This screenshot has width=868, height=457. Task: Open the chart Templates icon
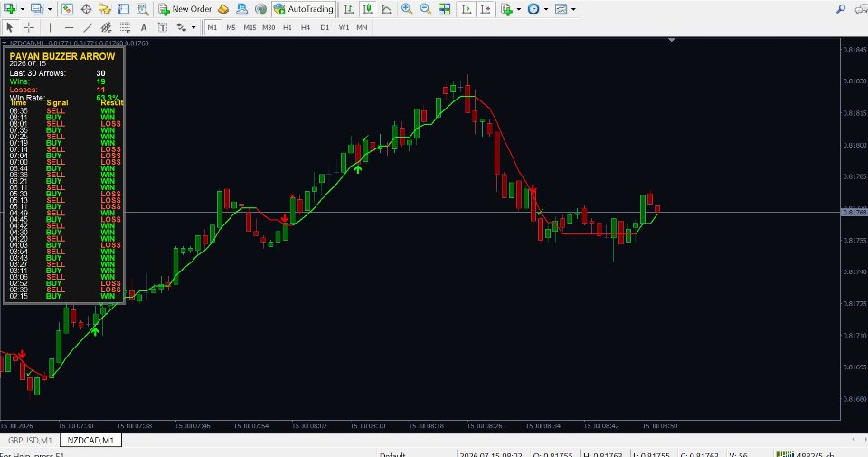(561, 9)
